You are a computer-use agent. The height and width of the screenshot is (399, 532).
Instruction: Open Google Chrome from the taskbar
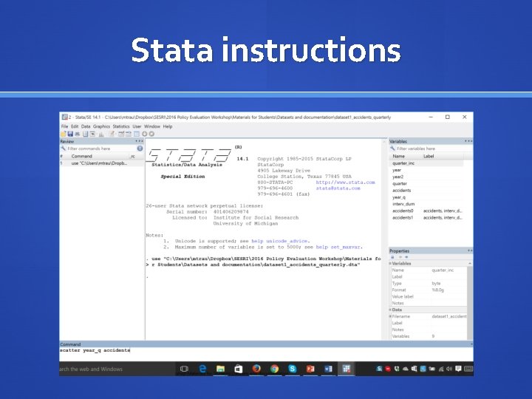(274, 369)
